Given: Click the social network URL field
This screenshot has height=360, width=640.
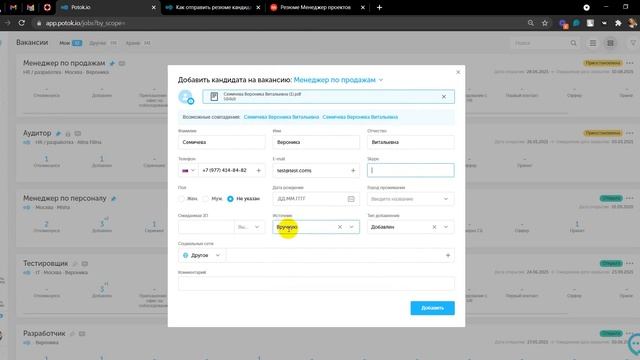Looking at the screenshot, I should coord(335,256).
